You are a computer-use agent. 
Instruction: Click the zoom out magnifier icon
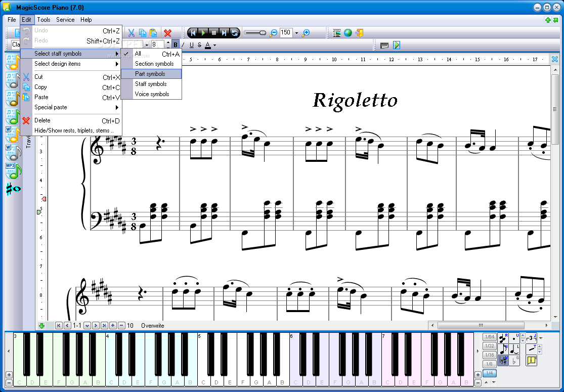(273, 33)
